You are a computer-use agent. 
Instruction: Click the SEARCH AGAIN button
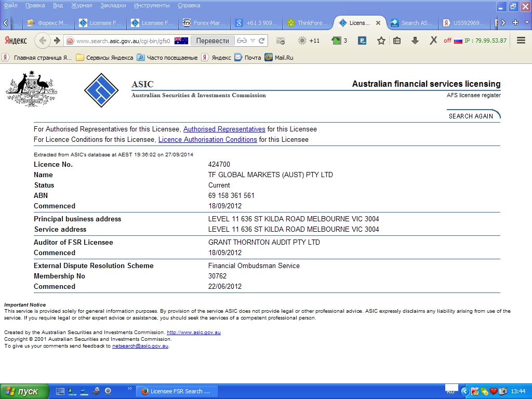[473, 115]
